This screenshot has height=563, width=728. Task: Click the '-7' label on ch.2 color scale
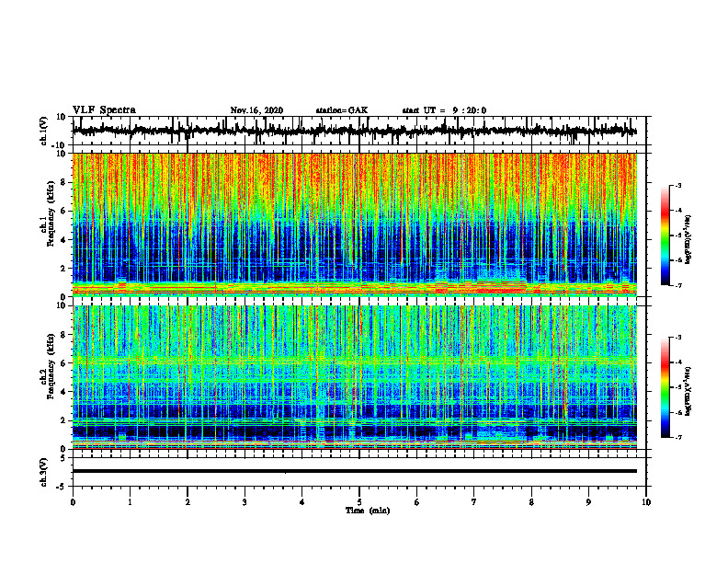click(677, 437)
